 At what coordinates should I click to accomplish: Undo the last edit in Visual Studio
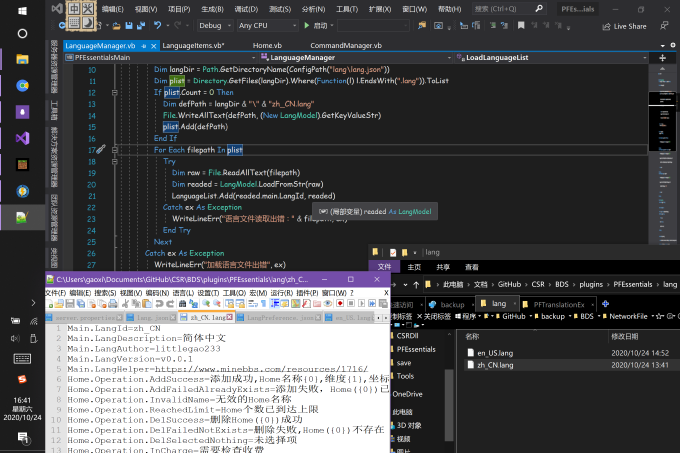[157, 26]
